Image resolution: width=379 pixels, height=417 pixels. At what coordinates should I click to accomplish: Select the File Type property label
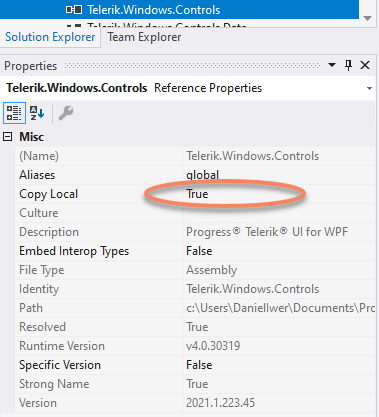(42, 270)
